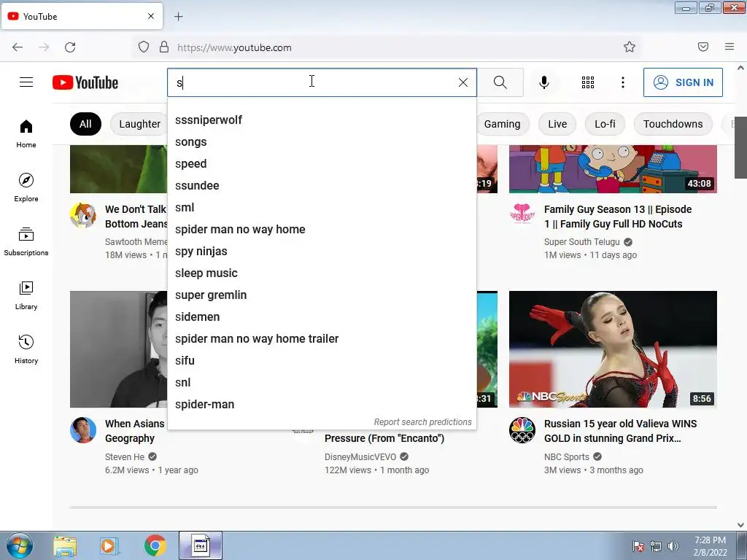This screenshot has width=747, height=560.
Task: Select the Touchdowns filter chip
Action: [673, 124]
